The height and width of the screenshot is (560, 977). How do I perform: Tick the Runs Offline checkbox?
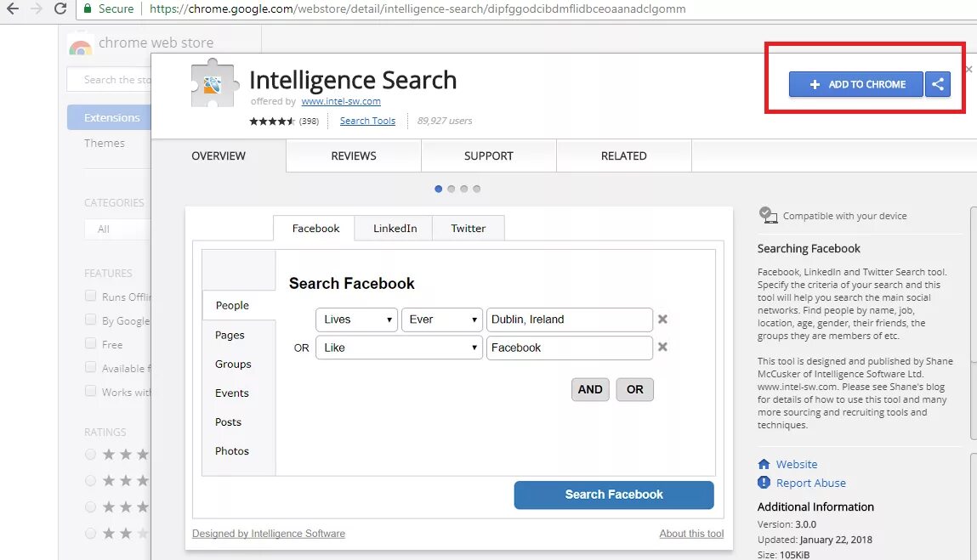tap(90, 296)
